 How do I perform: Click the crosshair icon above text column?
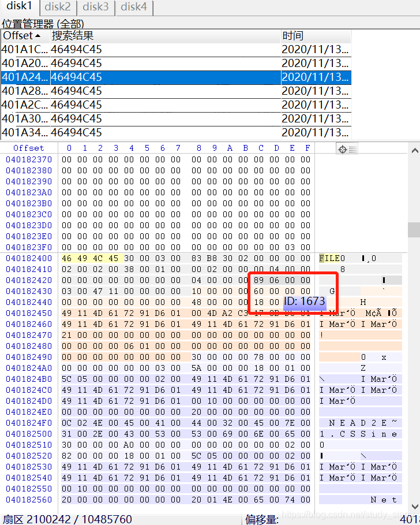pyautogui.click(x=343, y=149)
